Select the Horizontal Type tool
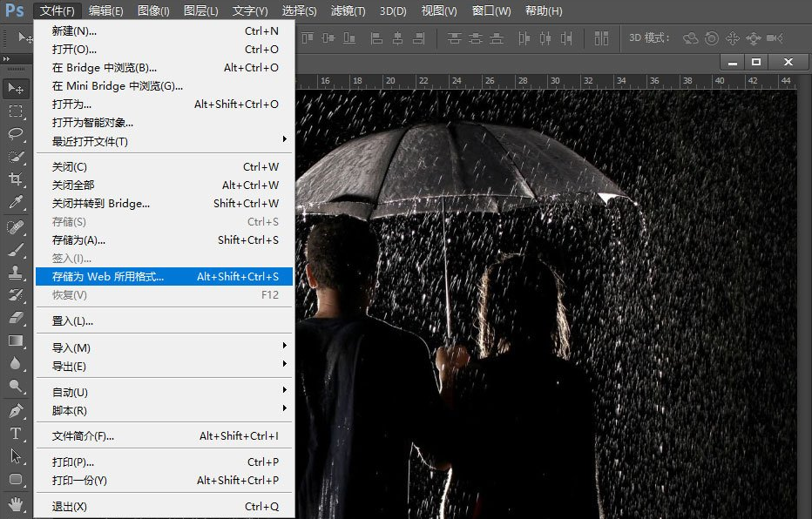812x519 pixels. pyautogui.click(x=16, y=434)
